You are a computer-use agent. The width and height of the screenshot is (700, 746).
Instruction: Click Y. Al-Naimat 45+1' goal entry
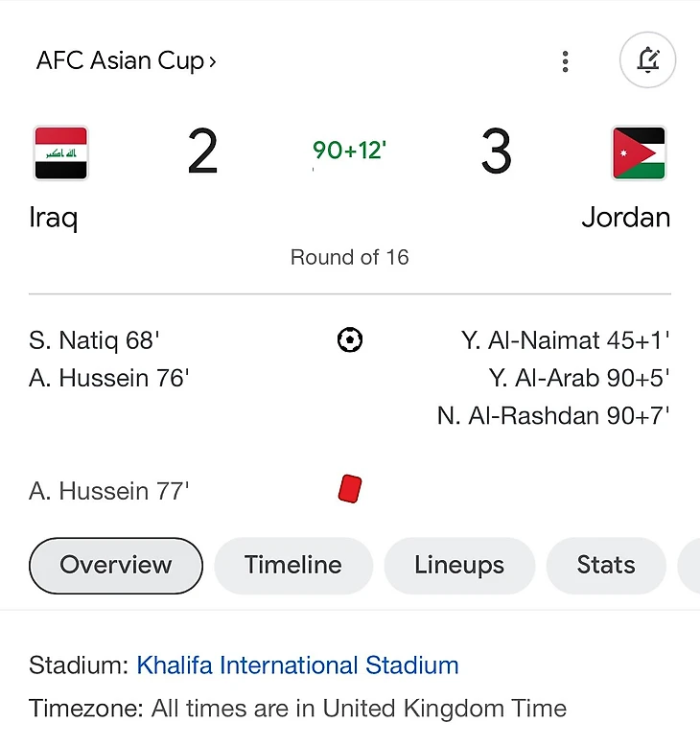click(565, 340)
